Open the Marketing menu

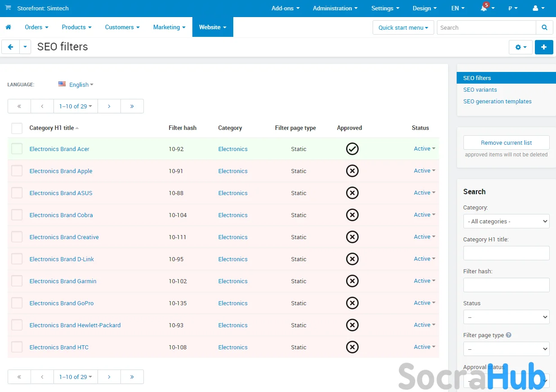coord(169,27)
